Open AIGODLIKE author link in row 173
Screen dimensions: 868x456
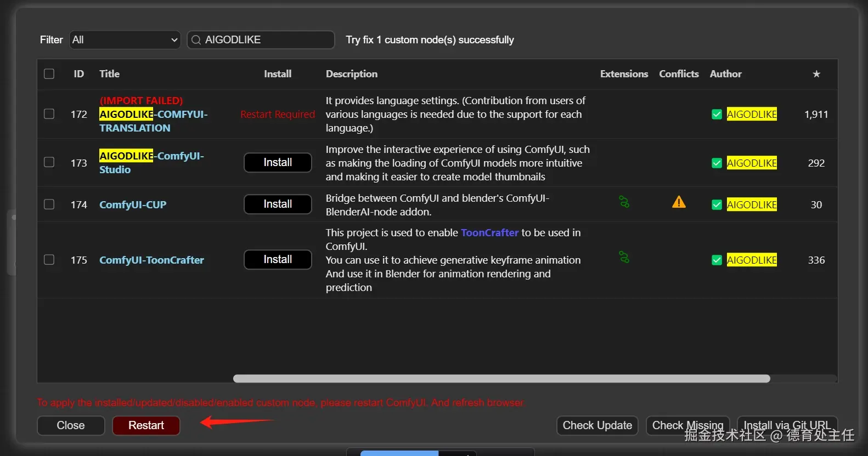pyautogui.click(x=752, y=163)
